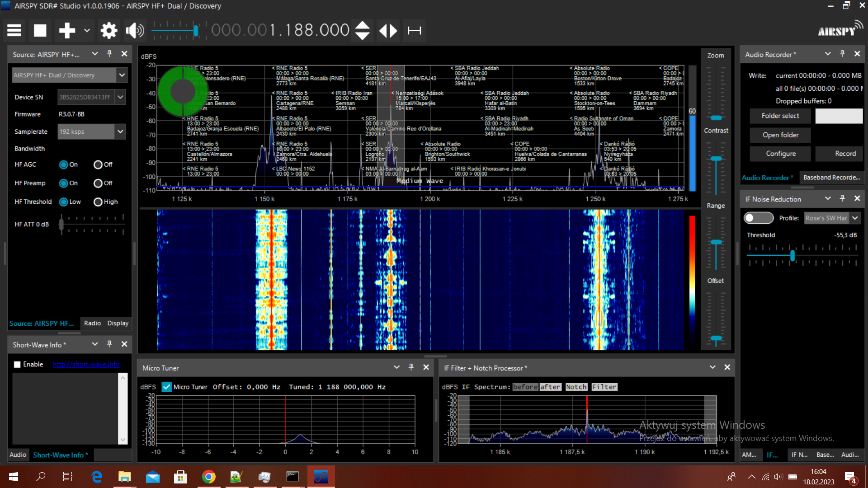Open the short-wave.info link
The height and width of the screenshot is (488, 868).
pyautogui.click(x=86, y=365)
